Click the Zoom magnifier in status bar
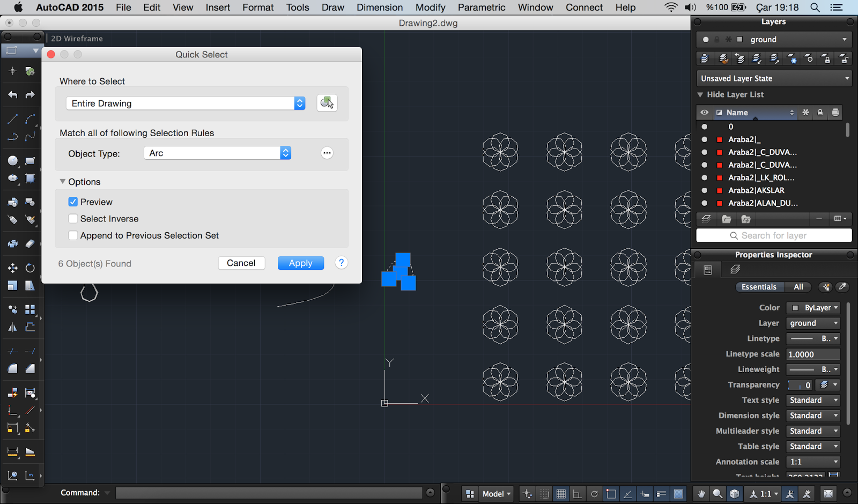This screenshot has width=858, height=504. [718, 494]
